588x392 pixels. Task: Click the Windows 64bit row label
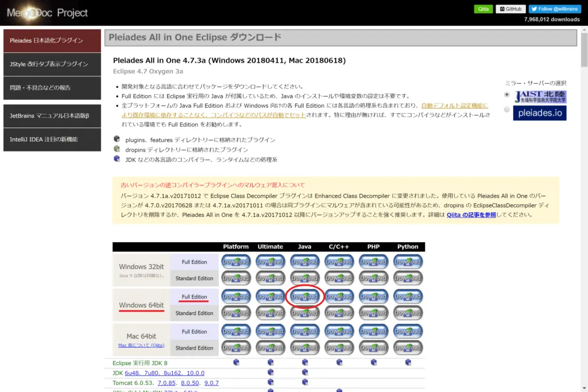(141, 305)
